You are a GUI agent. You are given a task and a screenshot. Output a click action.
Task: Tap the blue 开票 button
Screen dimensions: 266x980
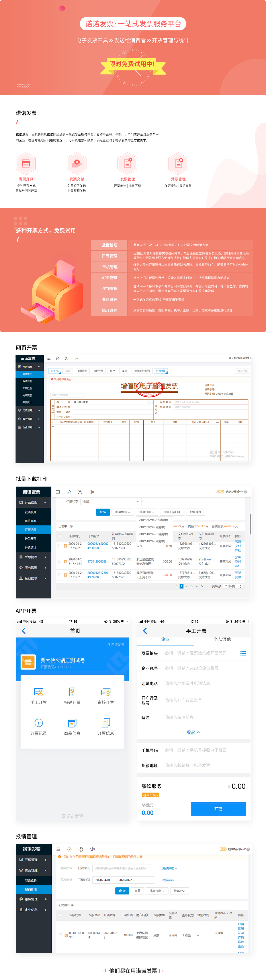(218, 809)
